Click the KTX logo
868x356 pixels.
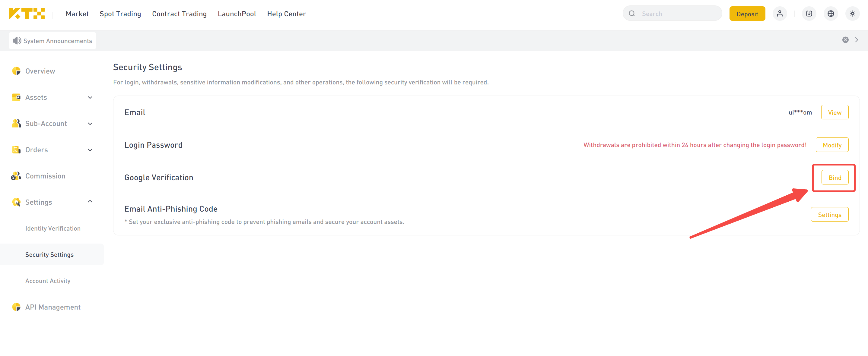pos(27,14)
